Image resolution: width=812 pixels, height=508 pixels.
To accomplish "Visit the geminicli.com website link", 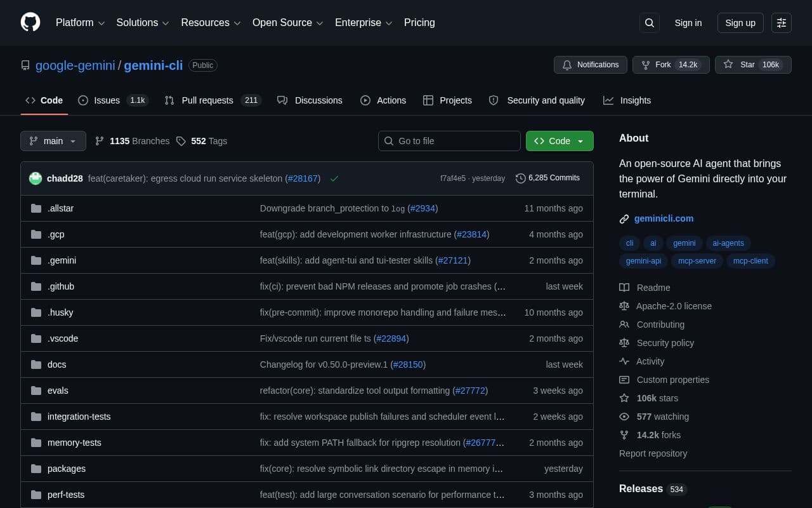I will click(664, 218).
